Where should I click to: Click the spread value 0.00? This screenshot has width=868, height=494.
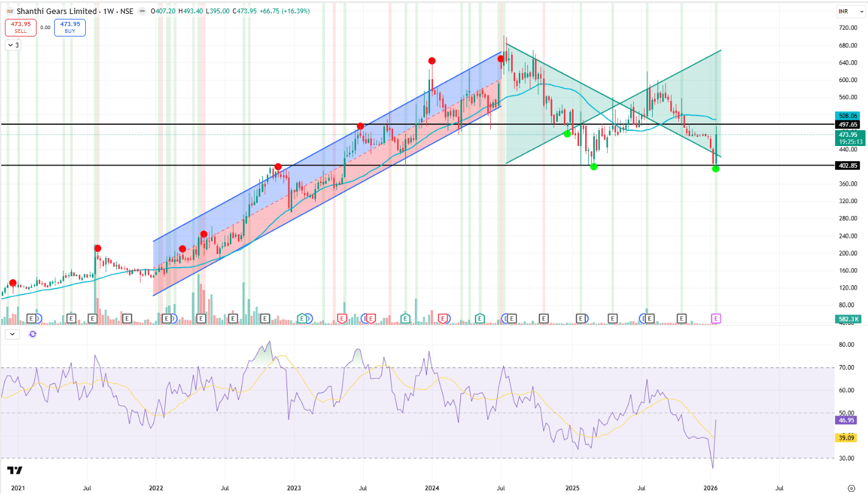pos(45,27)
